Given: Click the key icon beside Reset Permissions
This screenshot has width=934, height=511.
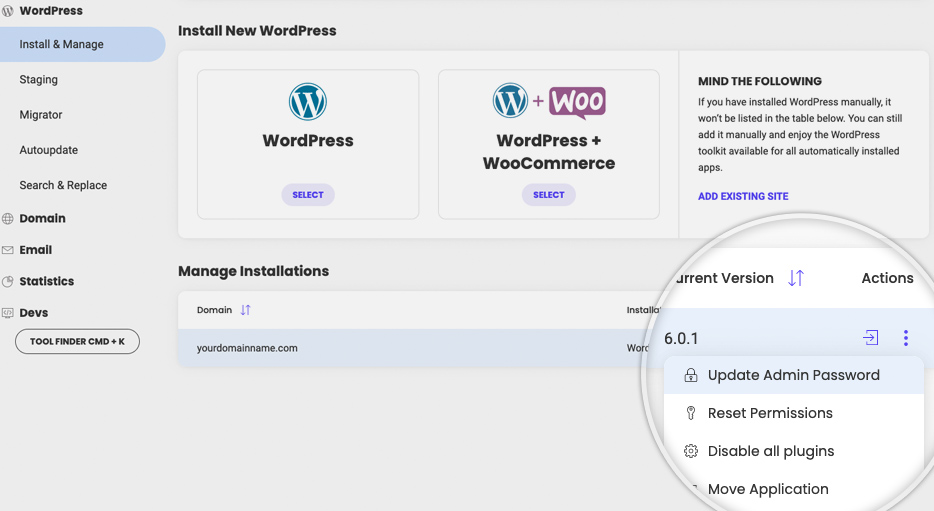Looking at the screenshot, I should pos(691,413).
